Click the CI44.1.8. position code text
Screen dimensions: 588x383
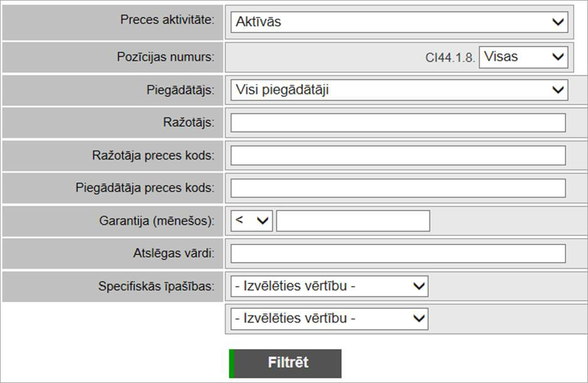pyautogui.click(x=449, y=58)
